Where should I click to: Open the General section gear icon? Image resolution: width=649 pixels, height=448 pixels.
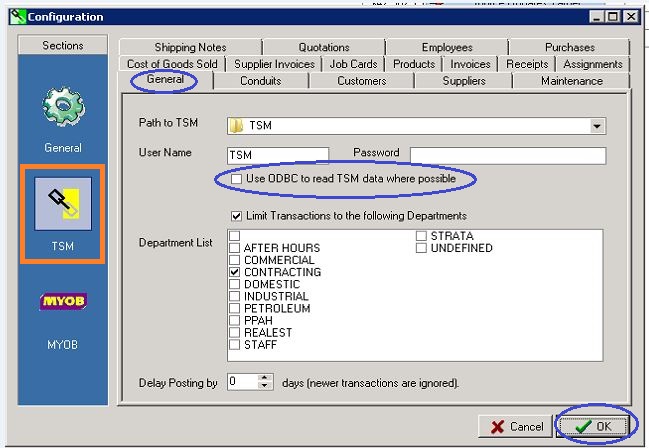(x=63, y=106)
